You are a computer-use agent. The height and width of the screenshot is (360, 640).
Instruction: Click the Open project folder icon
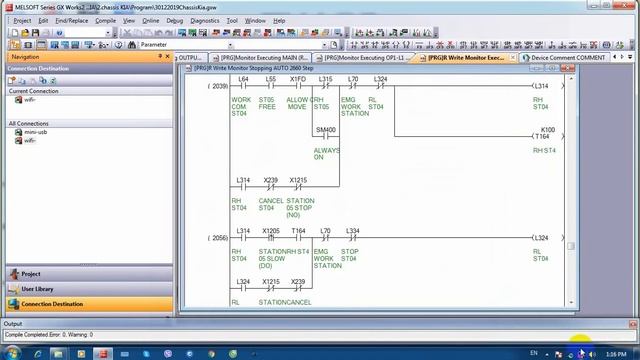25,33
